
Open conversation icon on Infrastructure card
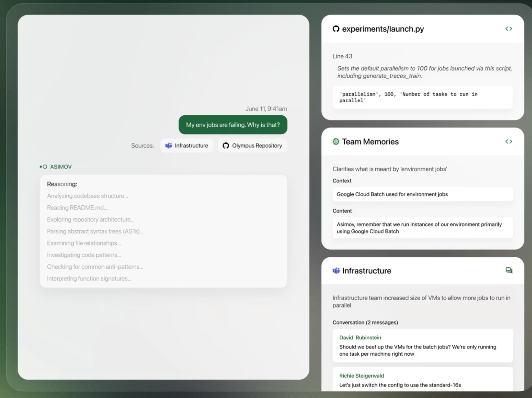(509, 270)
